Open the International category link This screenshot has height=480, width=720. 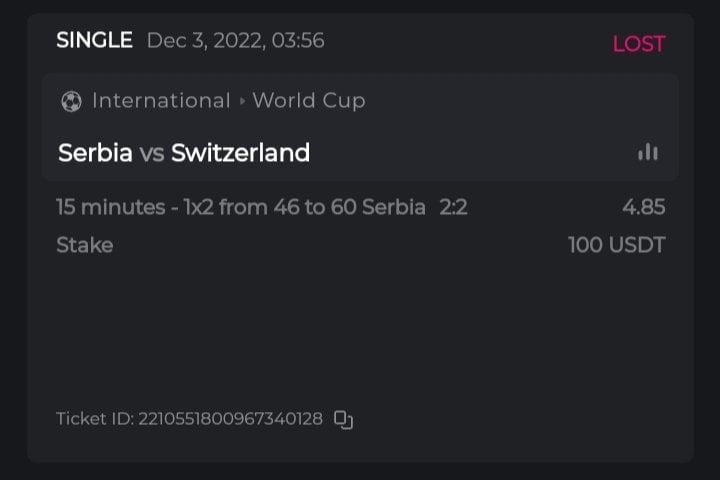(161, 101)
